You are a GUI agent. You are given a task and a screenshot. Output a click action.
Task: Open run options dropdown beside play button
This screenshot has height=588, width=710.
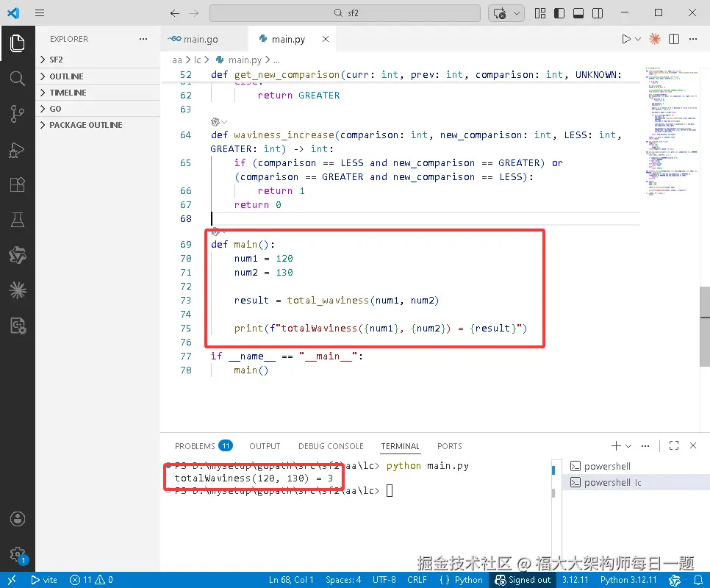[638, 39]
